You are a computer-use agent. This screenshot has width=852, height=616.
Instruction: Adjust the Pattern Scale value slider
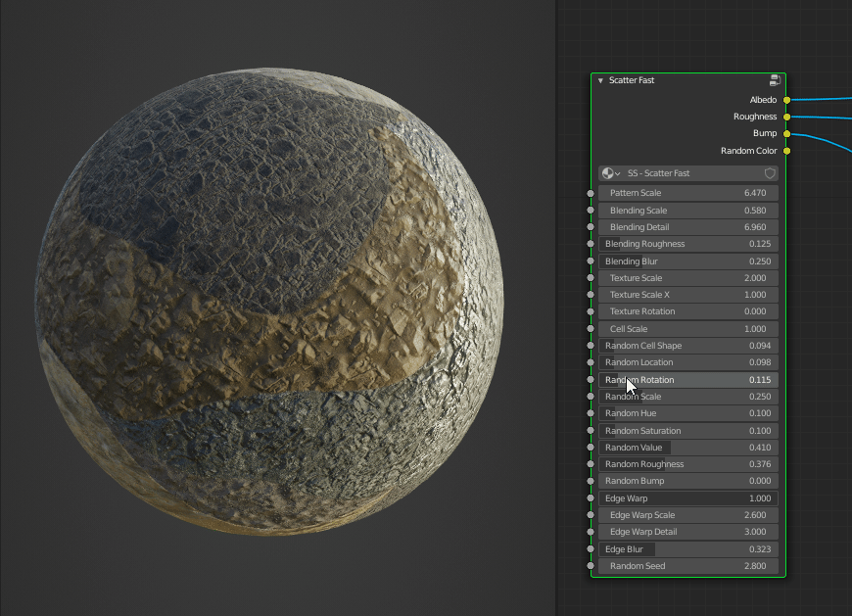click(686, 193)
